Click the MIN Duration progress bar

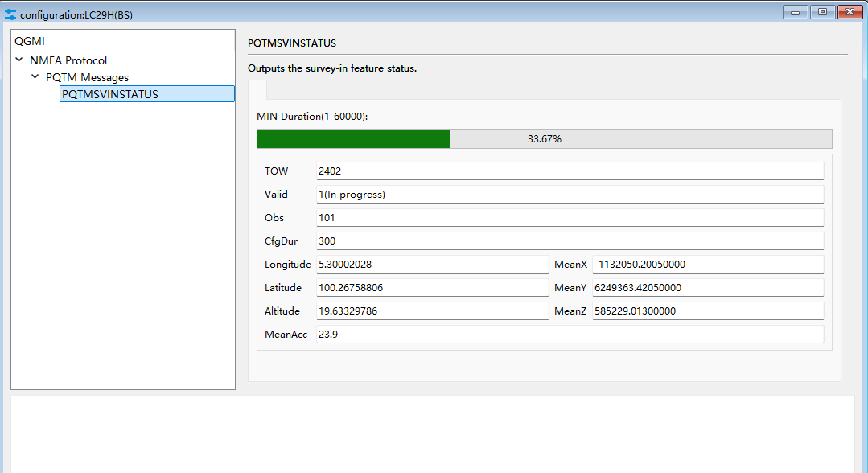(x=544, y=139)
